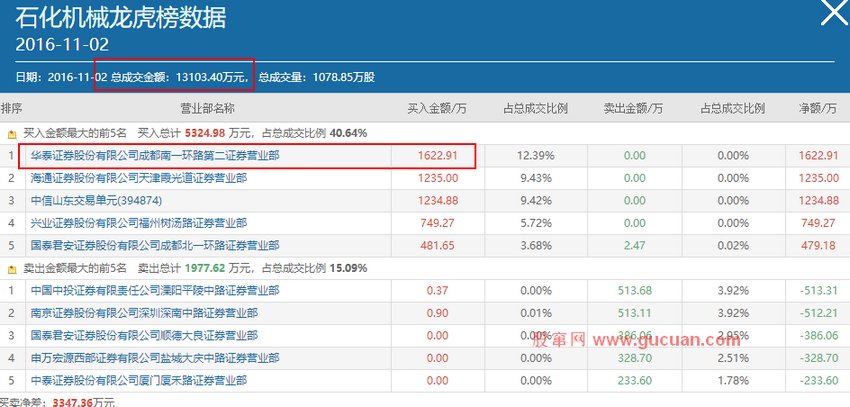The width and height of the screenshot is (850, 407).
Task: Open 国泰君安顺德大良证券营业部 link
Action: [144, 336]
